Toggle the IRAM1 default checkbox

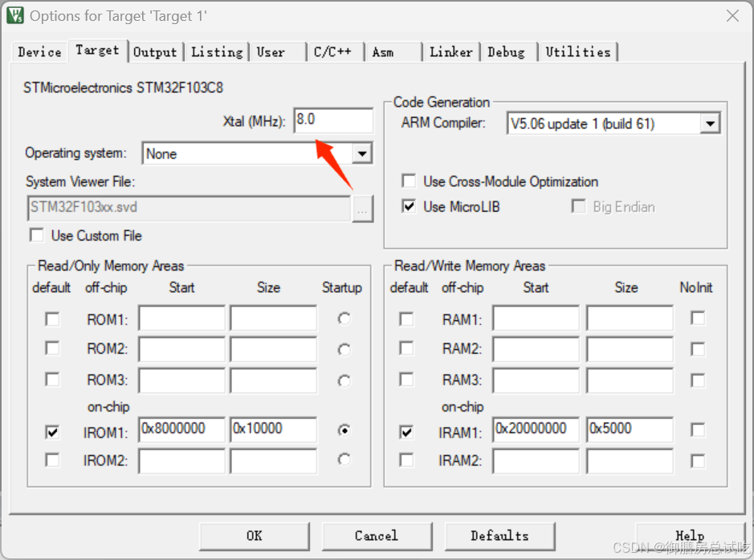tap(406, 432)
